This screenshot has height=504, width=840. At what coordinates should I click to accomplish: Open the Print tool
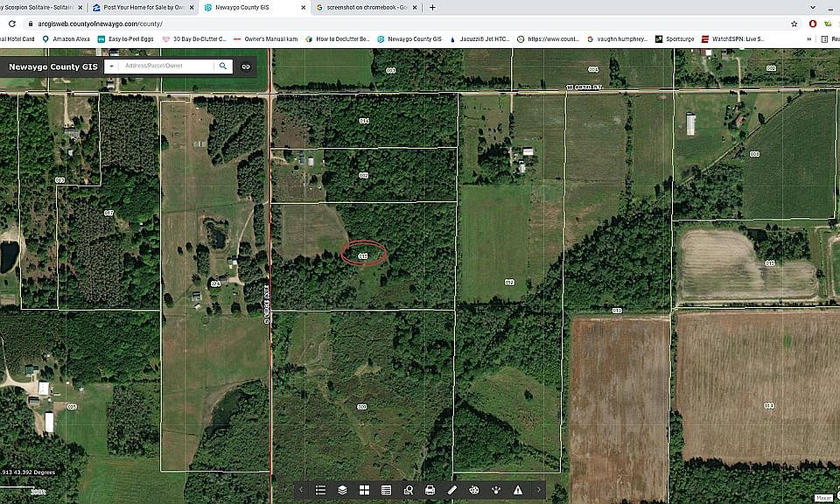(x=430, y=490)
